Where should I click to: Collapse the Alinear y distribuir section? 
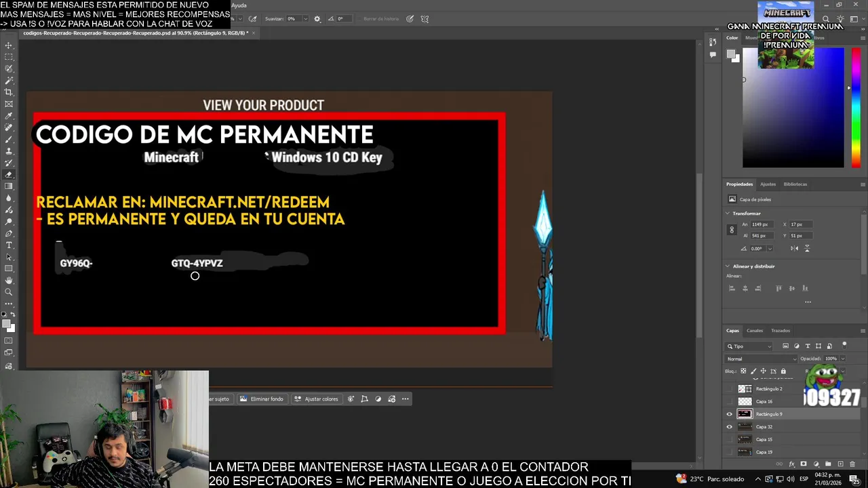tap(728, 266)
